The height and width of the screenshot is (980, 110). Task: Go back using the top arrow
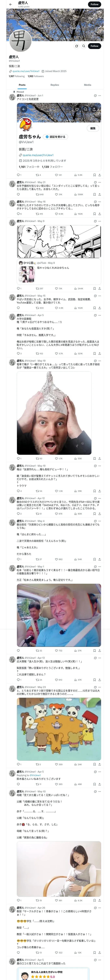[x=11, y=5]
